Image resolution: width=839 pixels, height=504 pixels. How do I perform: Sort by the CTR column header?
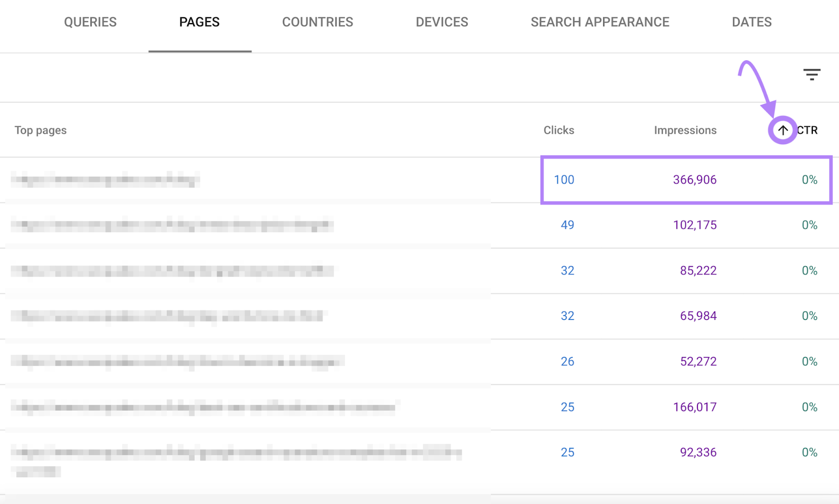point(806,130)
